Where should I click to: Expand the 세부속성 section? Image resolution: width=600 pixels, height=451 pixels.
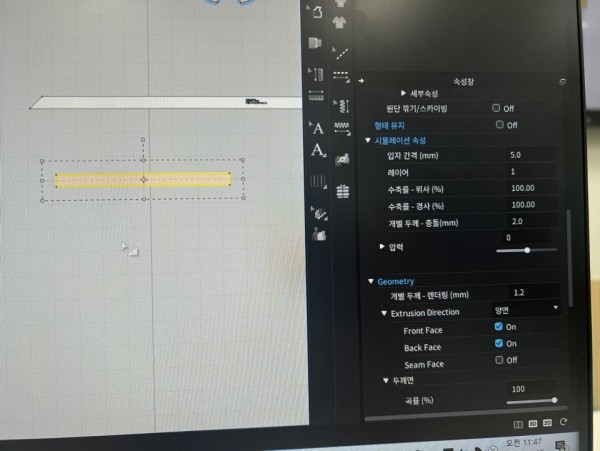pyautogui.click(x=405, y=92)
